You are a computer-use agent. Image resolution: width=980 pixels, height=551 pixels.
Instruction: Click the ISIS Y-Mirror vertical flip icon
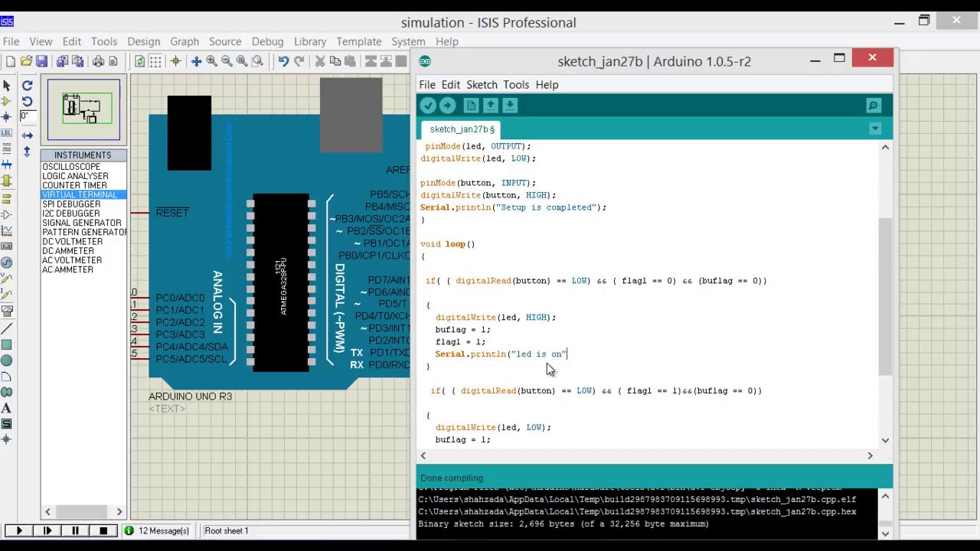point(27,152)
